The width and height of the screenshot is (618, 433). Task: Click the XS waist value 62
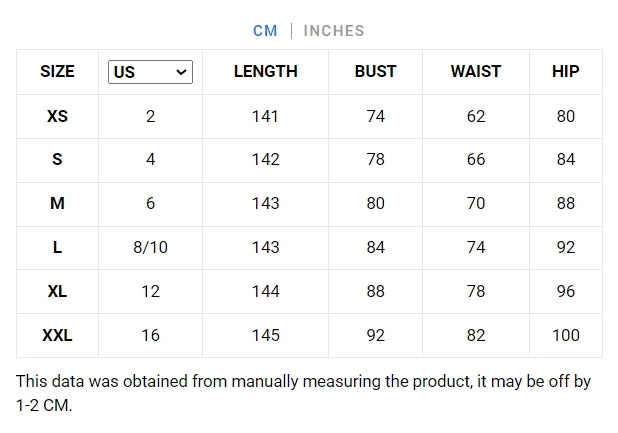point(476,116)
